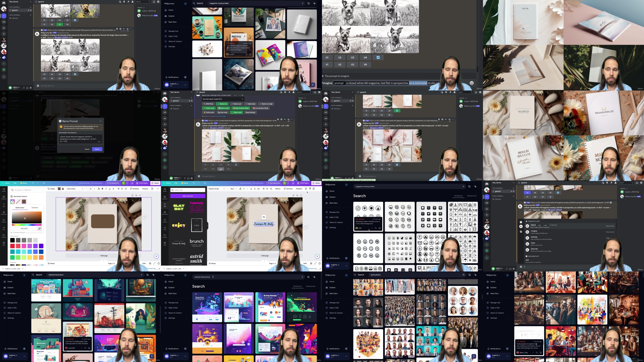This screenshot has height=362, width=644.
Task: Choose the 'brunch' text template
Action: point(196,243)
